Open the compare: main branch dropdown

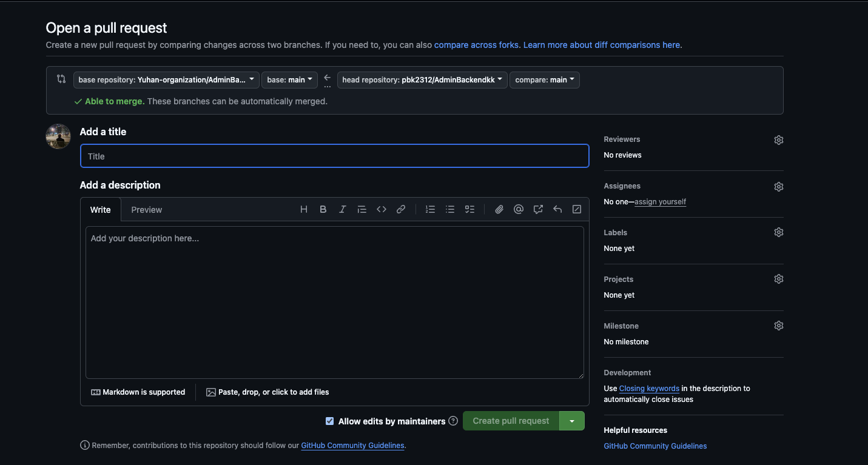click(545, 80)
